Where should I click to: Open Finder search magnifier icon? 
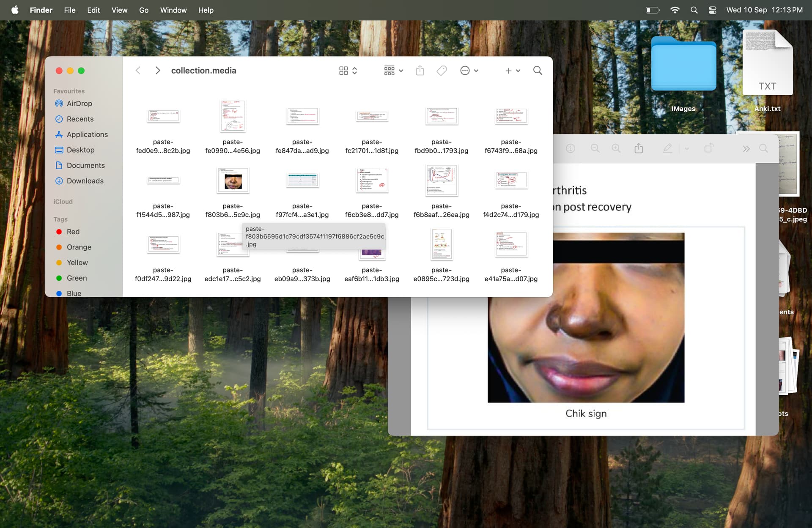click(537, 71)
